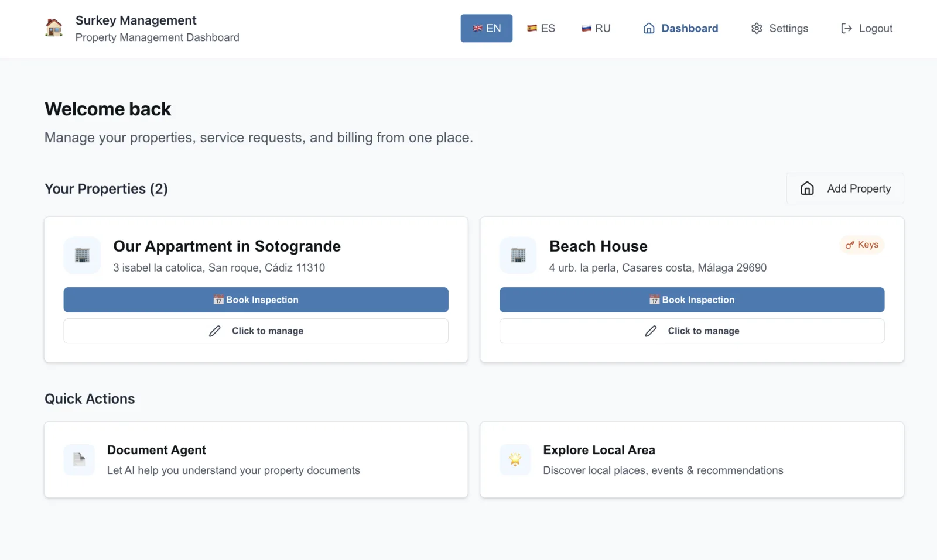Click address '4 urb. la perla, Casares costa'
Image resolution: width=937 pixels, height=560 pixels.
click(x=658, y=267)
